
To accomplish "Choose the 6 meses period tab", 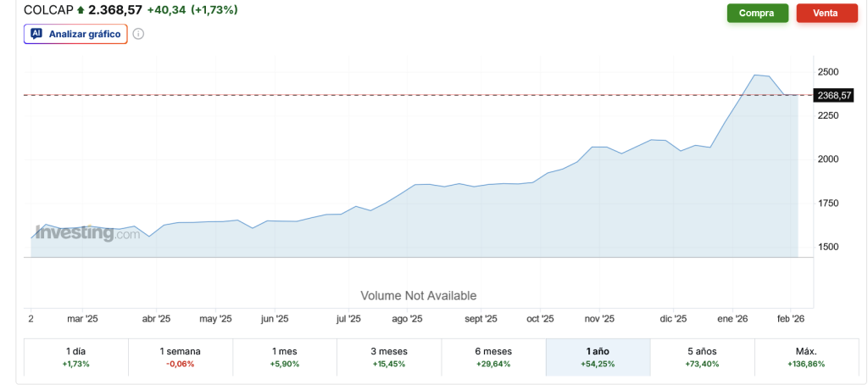I will (x=494, y=357).
